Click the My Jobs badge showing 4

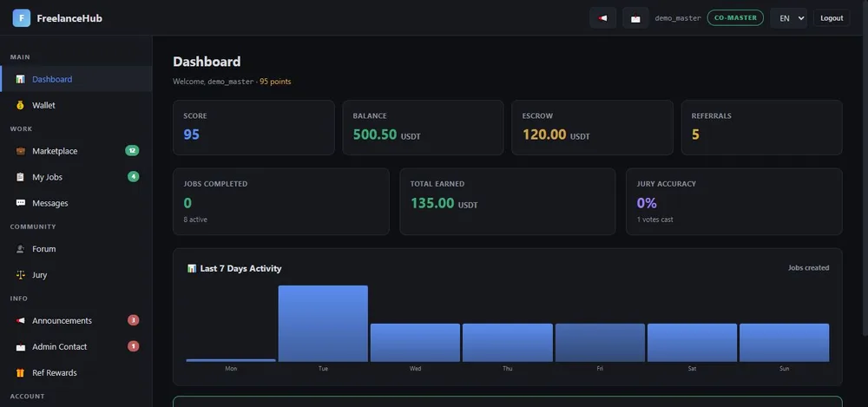coord(133,177)
